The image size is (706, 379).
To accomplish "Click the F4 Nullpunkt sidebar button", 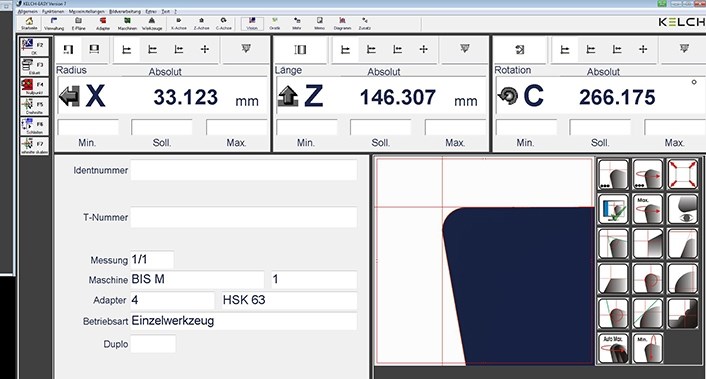I will (x=34, y=86).
